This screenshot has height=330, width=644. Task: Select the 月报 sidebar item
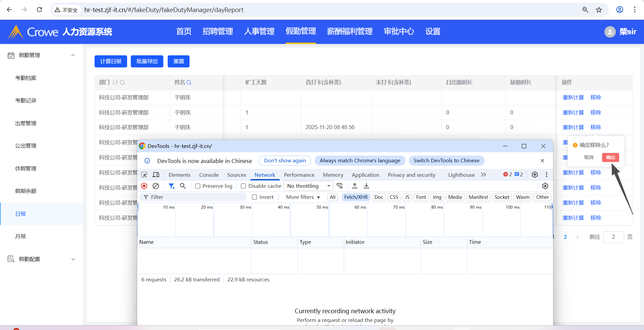[20, 236]
